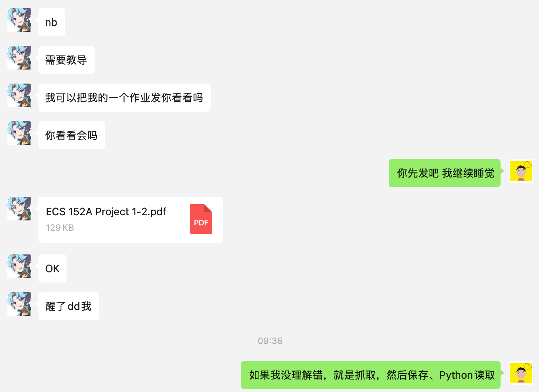Click the yellow avatar beside the Python读取 message

tap(521, 373)
